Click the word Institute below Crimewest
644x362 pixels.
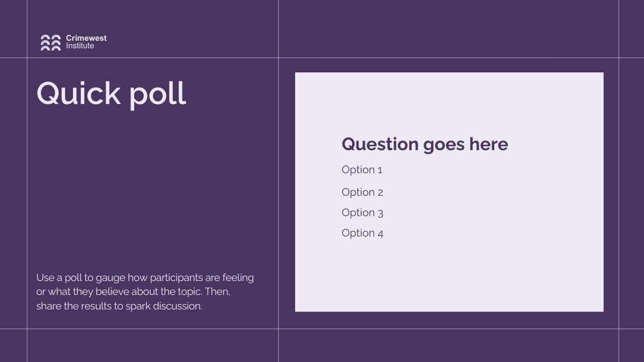click(x=80, y=46)
